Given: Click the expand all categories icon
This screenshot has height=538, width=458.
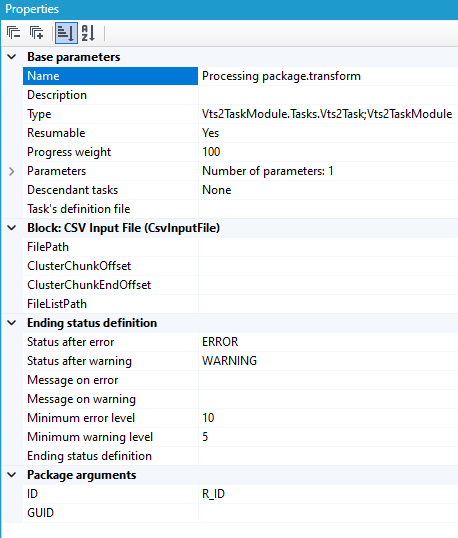Looking at the screenshot, I should click(36, 33).
